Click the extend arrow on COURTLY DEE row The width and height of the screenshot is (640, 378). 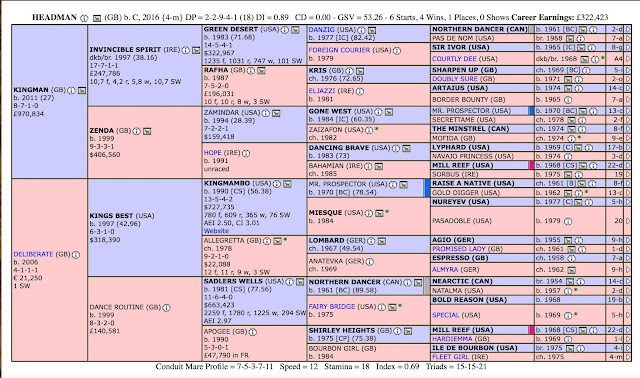628,59
